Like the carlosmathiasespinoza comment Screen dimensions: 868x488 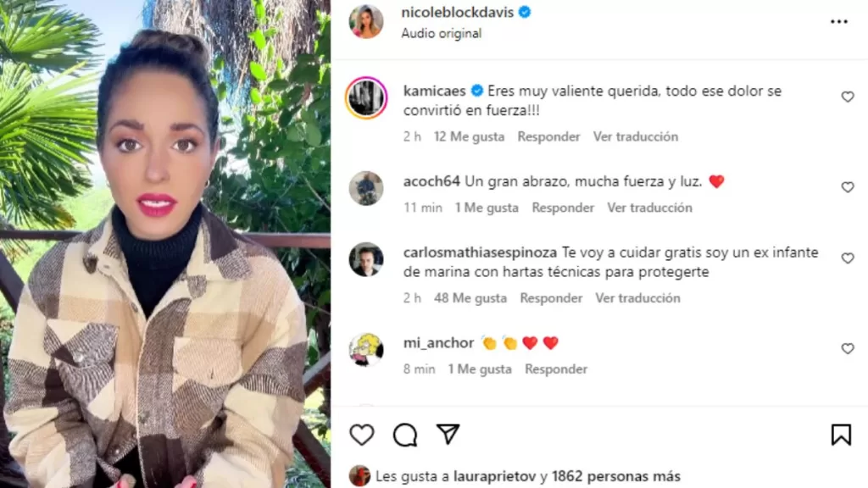[848, 258]
